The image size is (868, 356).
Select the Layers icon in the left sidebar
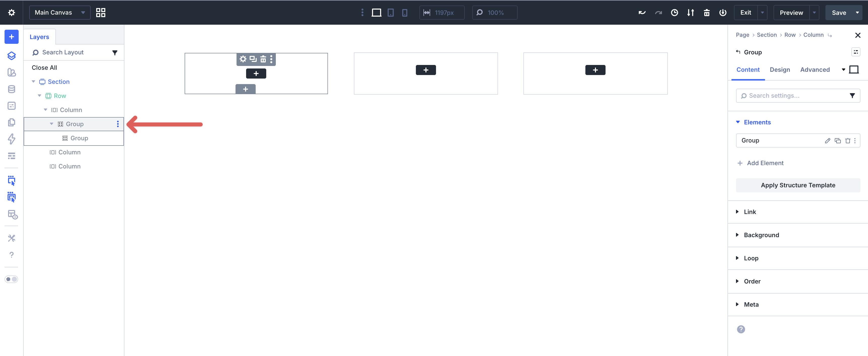point(11,56)
